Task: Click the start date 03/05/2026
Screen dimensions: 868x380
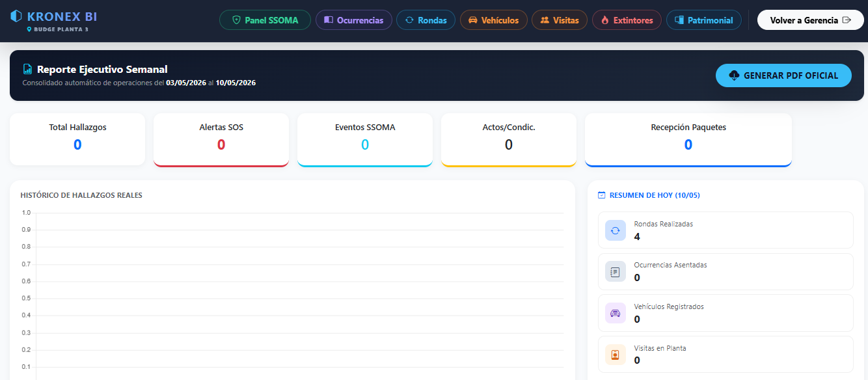Action: point(186,83)
